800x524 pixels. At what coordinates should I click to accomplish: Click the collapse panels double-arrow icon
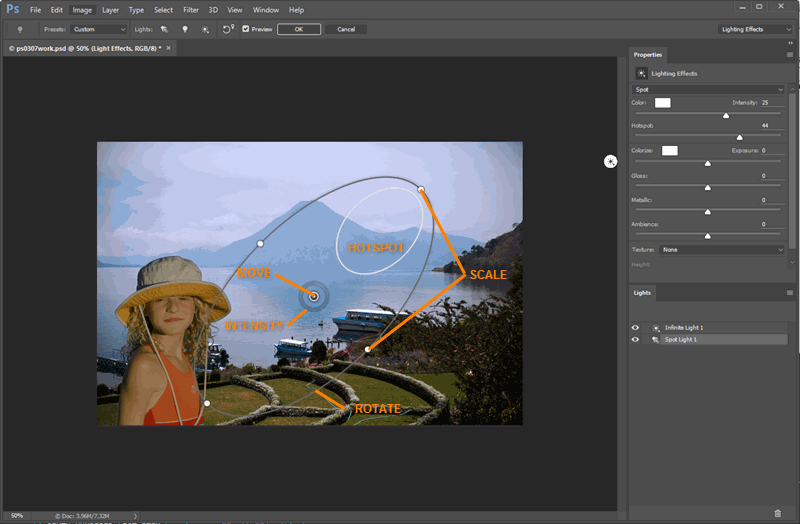[790, 43]
